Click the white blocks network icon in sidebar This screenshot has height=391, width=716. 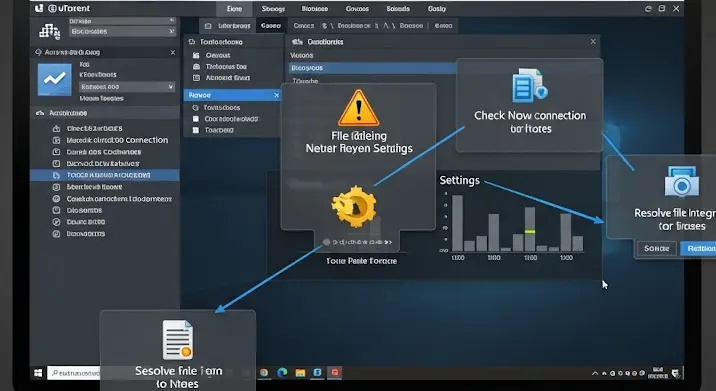click(x=49, y=31)
